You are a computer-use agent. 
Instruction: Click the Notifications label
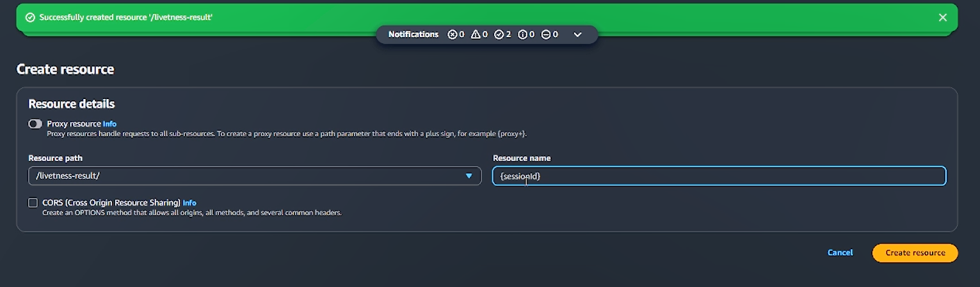tap(414, 35)
